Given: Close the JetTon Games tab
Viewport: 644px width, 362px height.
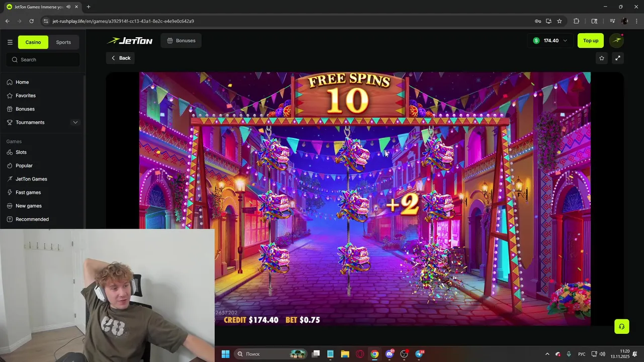Looking at the screenshot, I should [76, 7].
